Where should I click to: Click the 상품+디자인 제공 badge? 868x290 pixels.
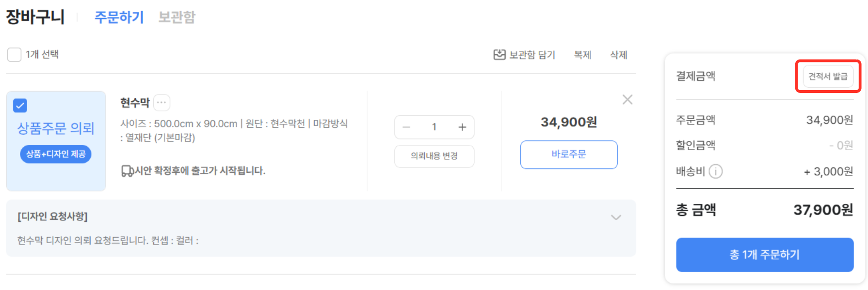[x=56, y=154]
